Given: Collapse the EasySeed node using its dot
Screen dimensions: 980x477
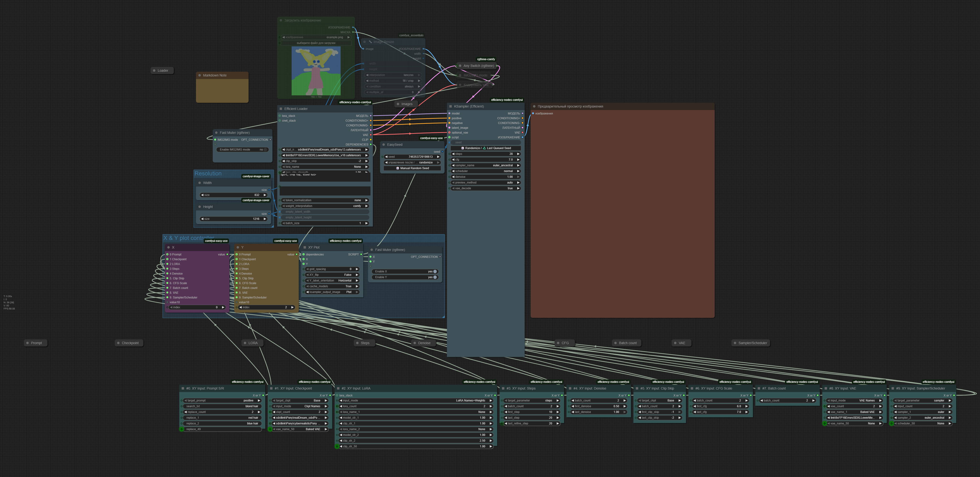Looking at the screenshot, I should [383, 145].
